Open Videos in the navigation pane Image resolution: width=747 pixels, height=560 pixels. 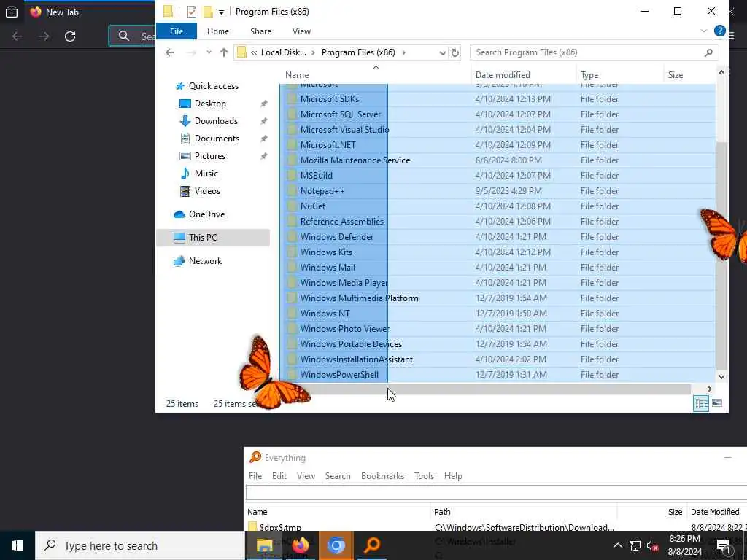point(207,191)
